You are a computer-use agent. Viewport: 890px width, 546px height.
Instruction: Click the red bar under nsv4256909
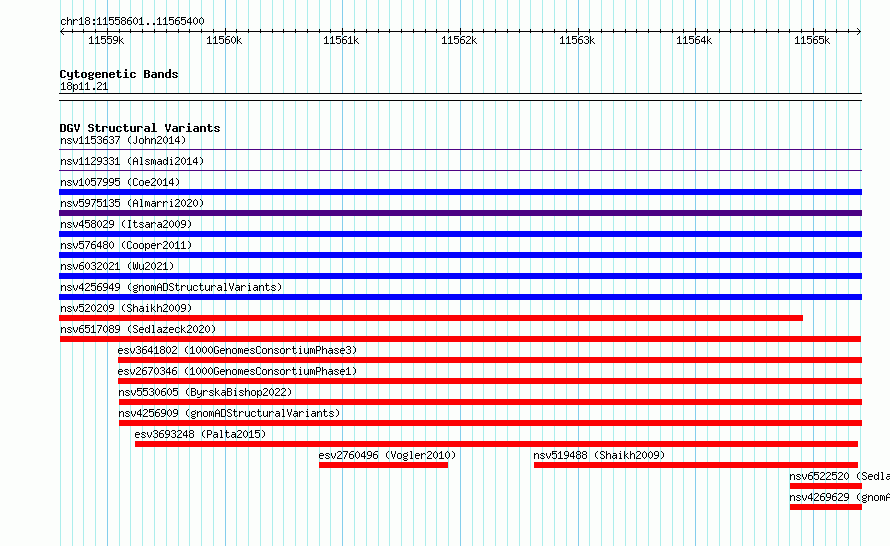[490, 423]
